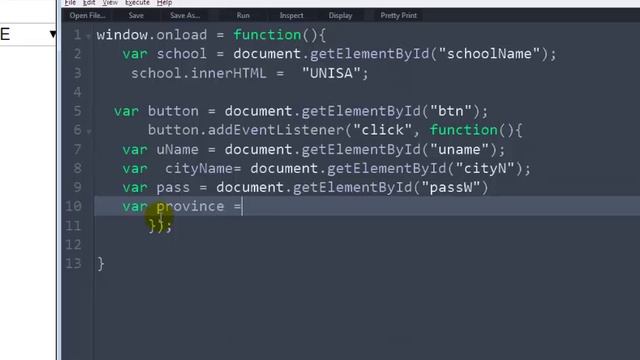
Task: Place cursor on "schoolName" string
Action: pyautogui.click(x=489, y=54)
